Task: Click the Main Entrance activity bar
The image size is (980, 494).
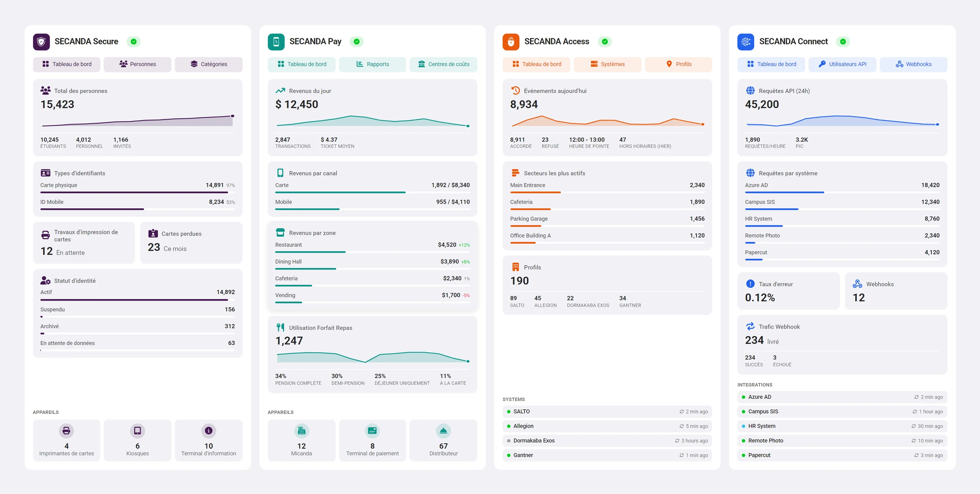Action: [607, 192]
